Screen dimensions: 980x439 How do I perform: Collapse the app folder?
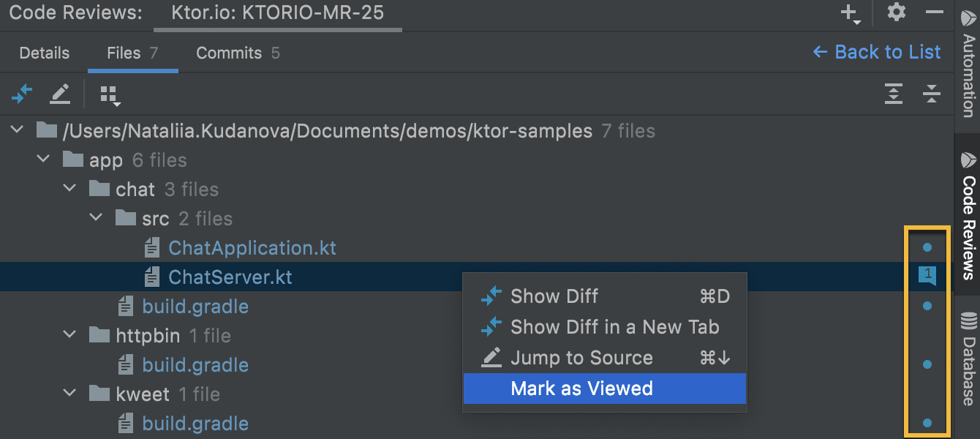click(x=43, y=160)
